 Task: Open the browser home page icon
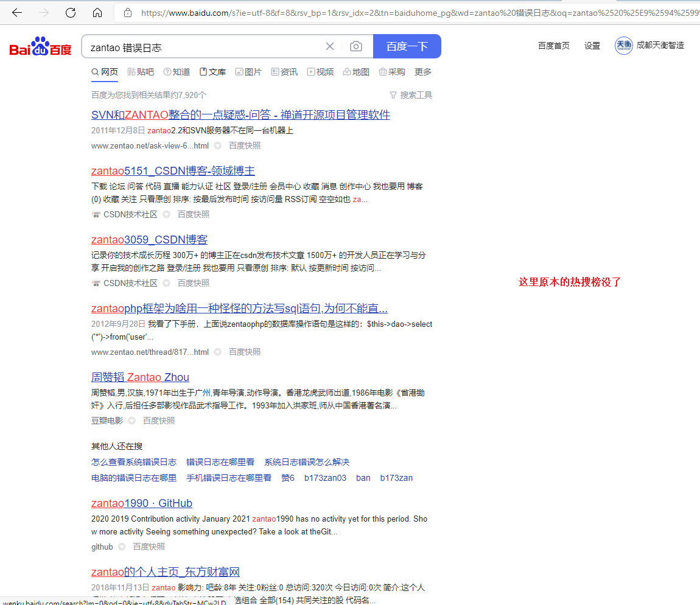[97, 13]
